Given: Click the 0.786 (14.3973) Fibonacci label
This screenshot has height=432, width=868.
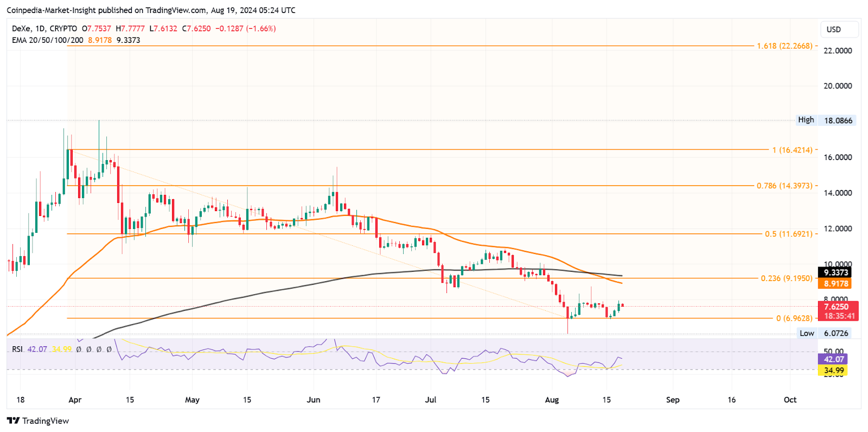Looking at the screenshot, I should point(784,186).
